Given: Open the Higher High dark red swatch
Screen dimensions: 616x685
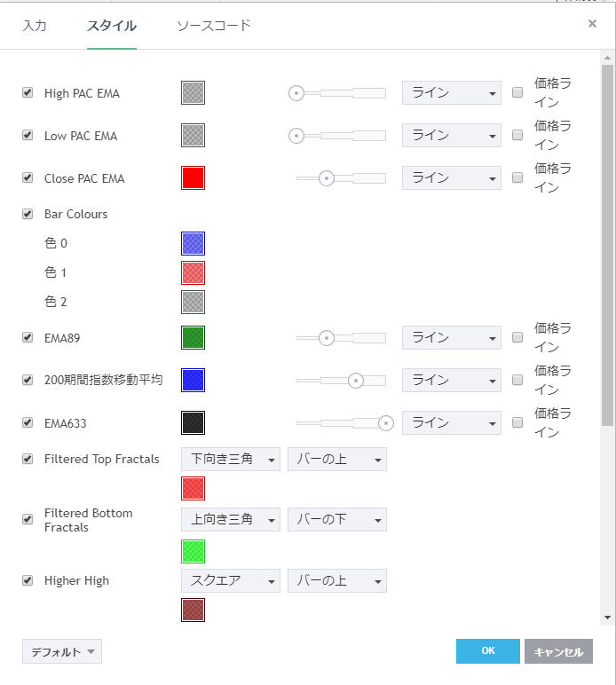Looking at the screenshot, I should tap(193, 610).
